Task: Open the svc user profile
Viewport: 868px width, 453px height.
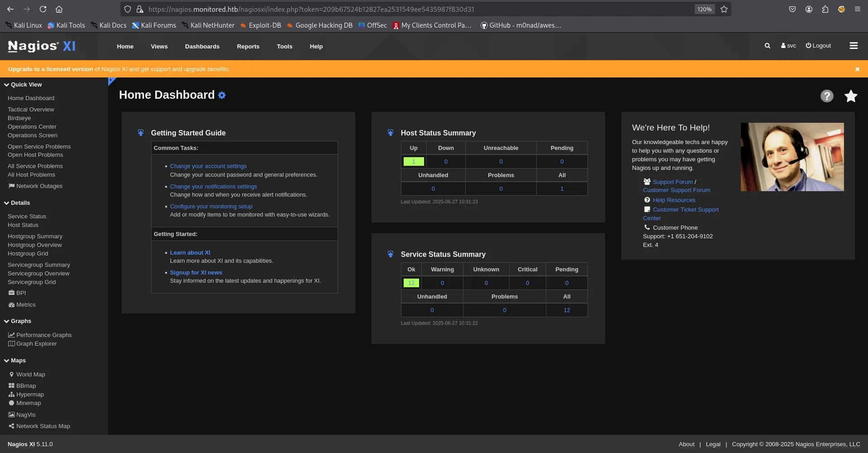Action: click(x=788, y=46)
